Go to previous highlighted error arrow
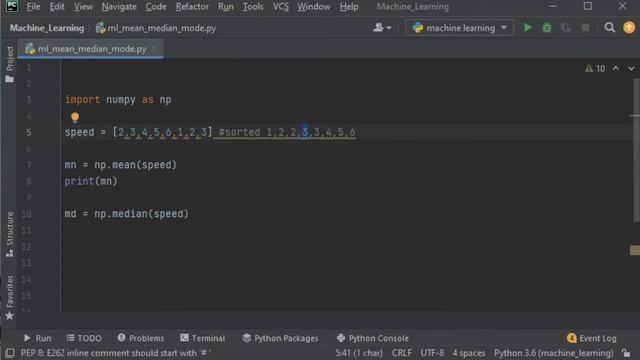Screen dimensions: 640x360 click(616, 69)
